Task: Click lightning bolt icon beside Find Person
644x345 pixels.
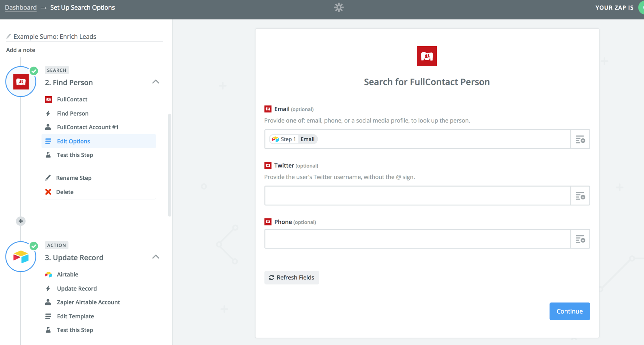Action: coord(48,113)
